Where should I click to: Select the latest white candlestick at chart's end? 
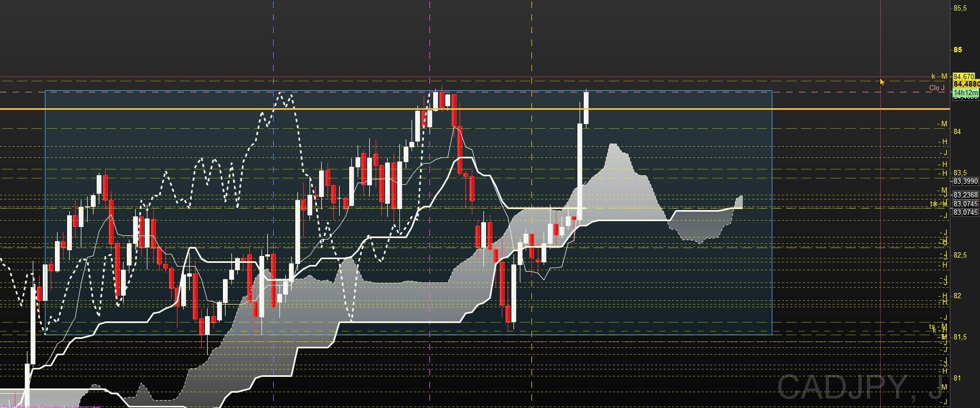click(586, 108)
